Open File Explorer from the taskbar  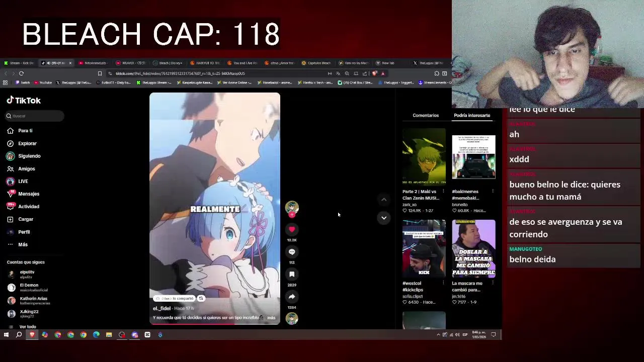click(109, 335)
